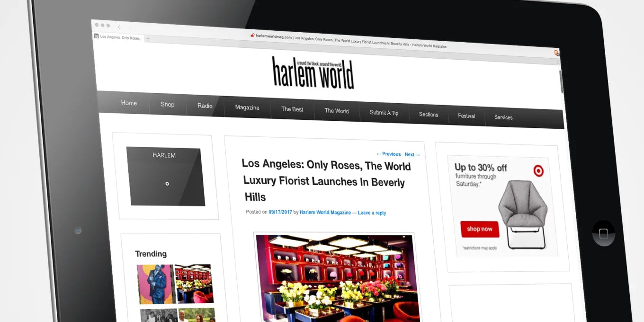Open the man in blue suit trending thumbnail
The image size is (644, 322).
(x=155, y=284)
